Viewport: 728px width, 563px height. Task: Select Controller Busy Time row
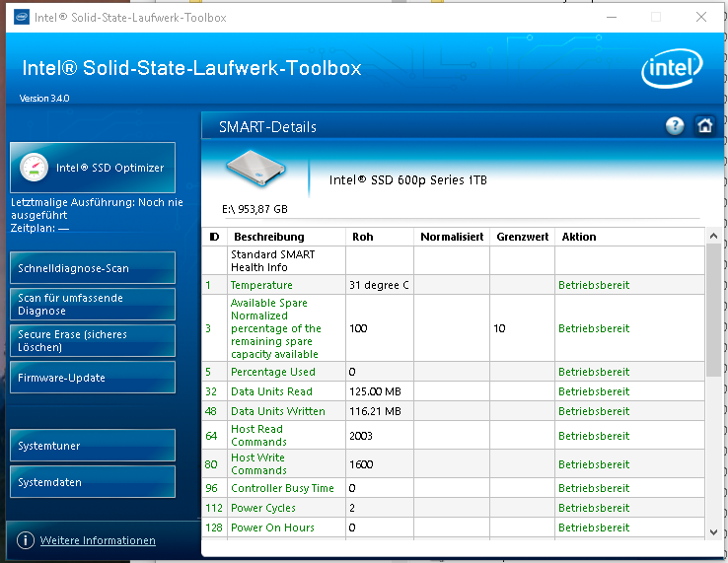[453, 488]
